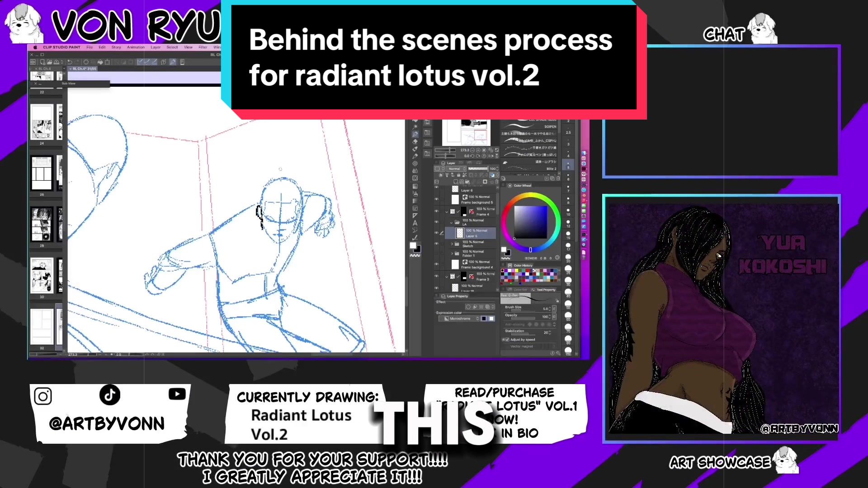Toggle visibility of Sketch folder
Viewport: 868px width, 488px height.
click(436, 244)
